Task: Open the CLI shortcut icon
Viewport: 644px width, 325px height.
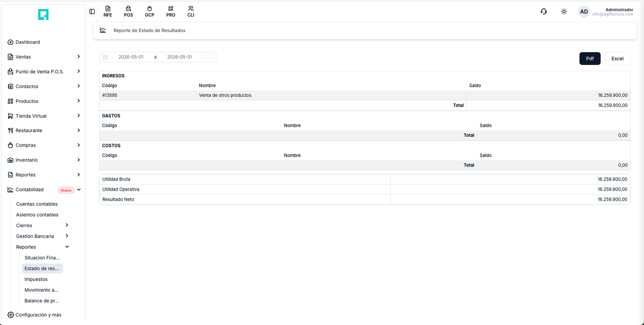Action: coord(191,12)
